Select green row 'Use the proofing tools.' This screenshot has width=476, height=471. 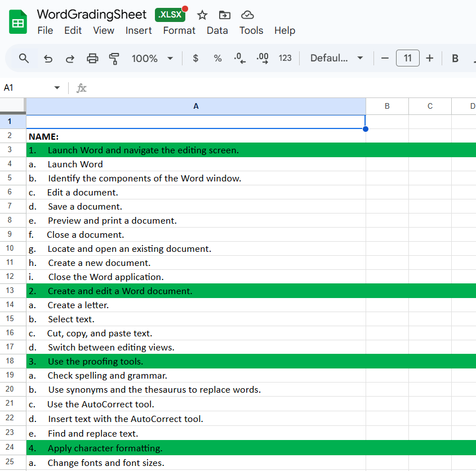pyautogui.click(x=196, y=361)
